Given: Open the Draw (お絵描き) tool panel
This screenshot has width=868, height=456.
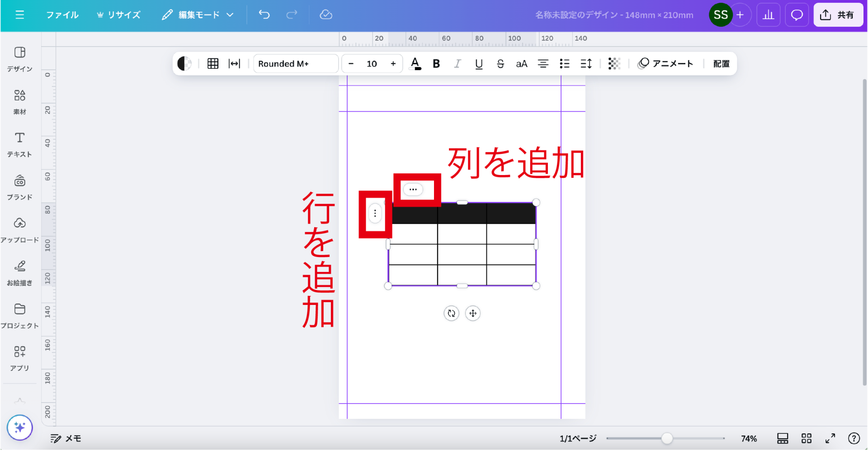Looking at the screenshot, I should tap(19, 273).
